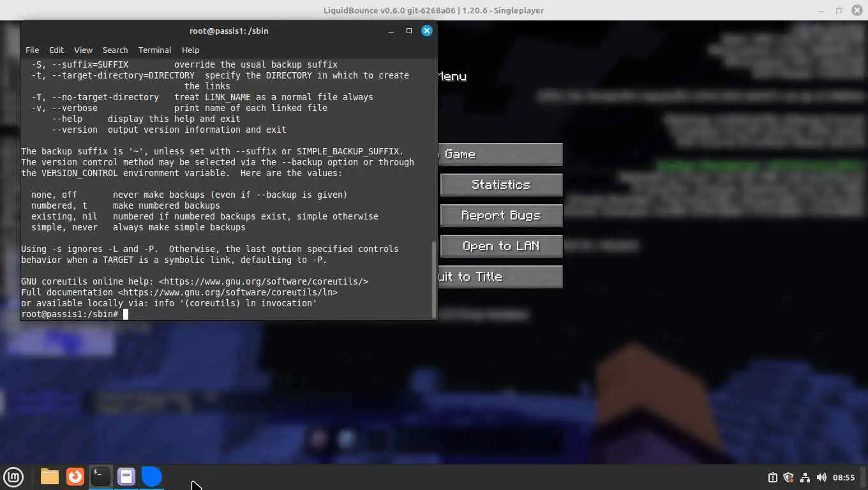Open the Terminal menu in menu bar
The image size is (868, 490).
154,50
